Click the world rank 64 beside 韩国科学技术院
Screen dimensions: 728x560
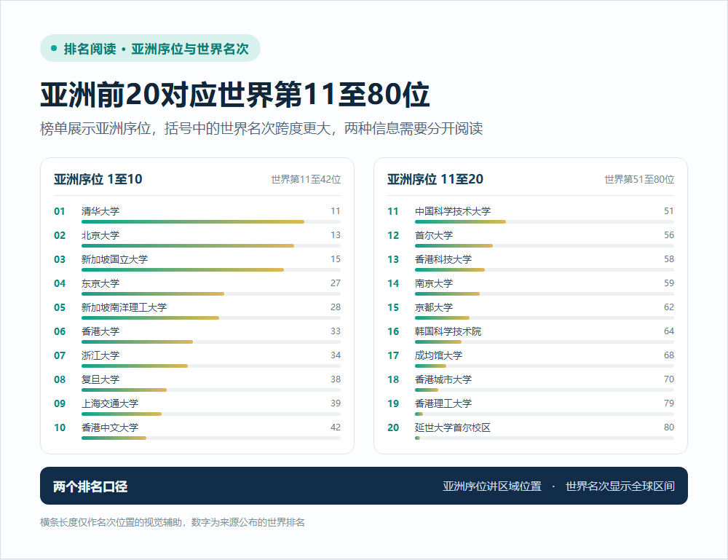coord(668,331)
